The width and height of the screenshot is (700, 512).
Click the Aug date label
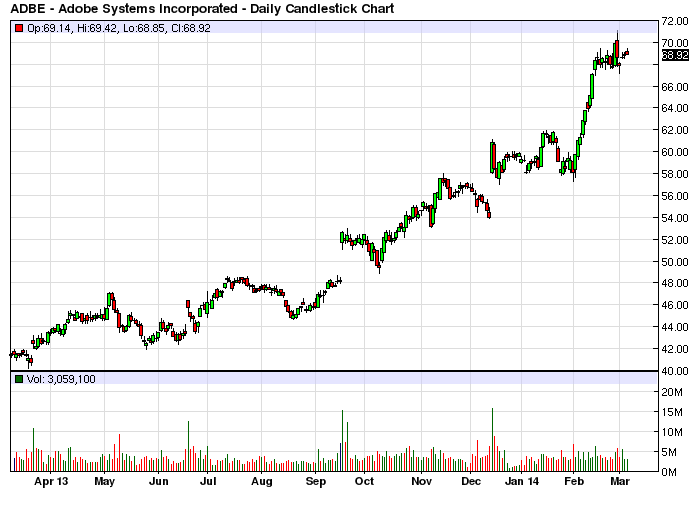tap(262, 482)
